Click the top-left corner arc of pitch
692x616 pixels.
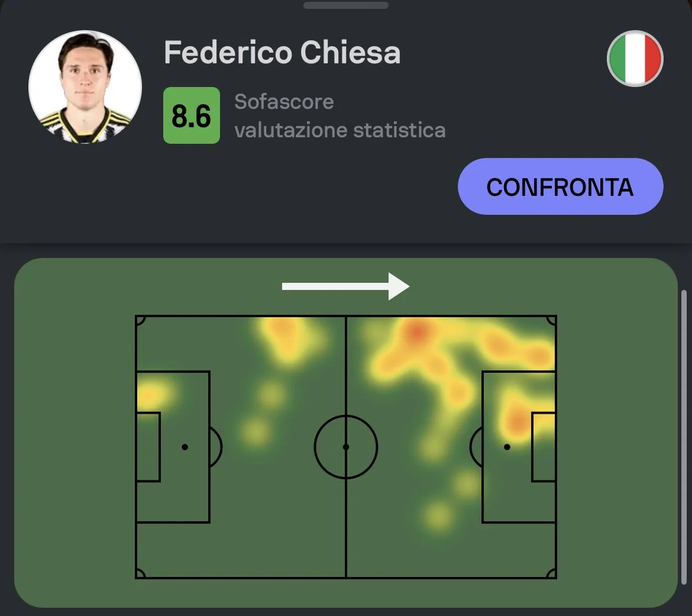(x=139, y=320)
